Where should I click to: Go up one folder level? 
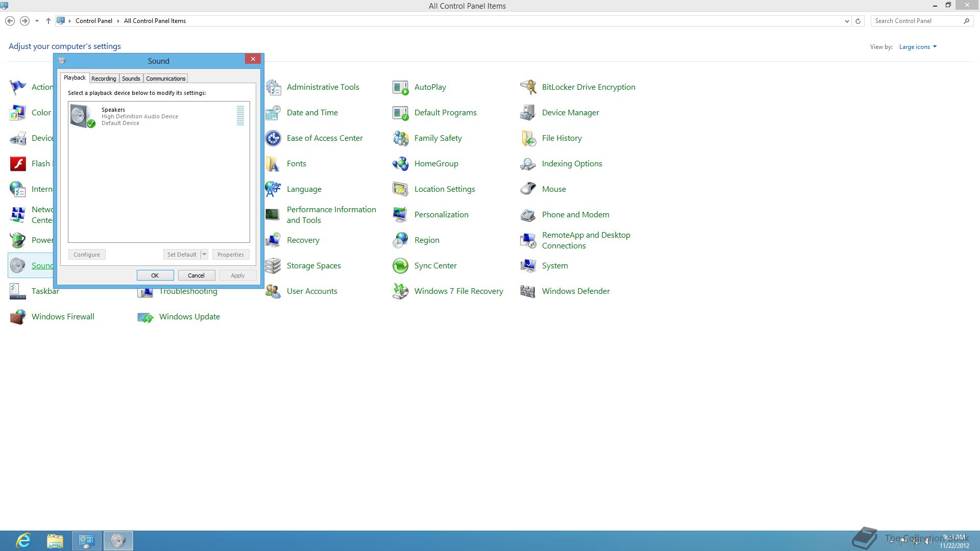tap(48, 21)
